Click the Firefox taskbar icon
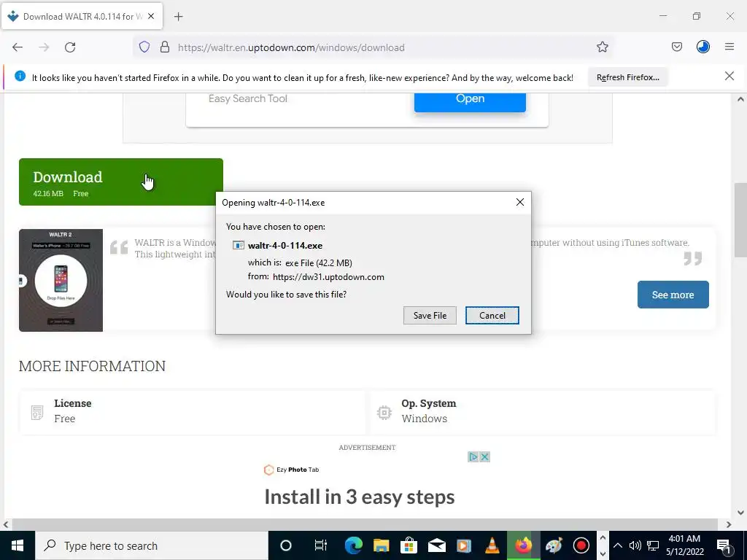The image size is (747, 560). click(x=523, y=545)
